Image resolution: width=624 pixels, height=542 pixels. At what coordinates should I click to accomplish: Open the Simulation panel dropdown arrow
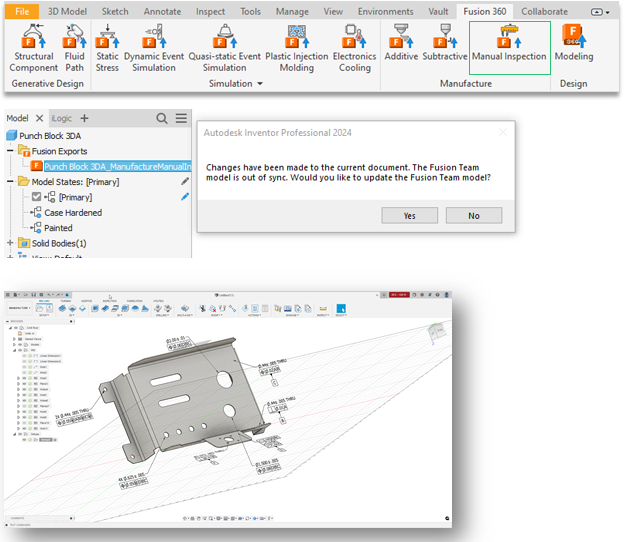(260, 84)
